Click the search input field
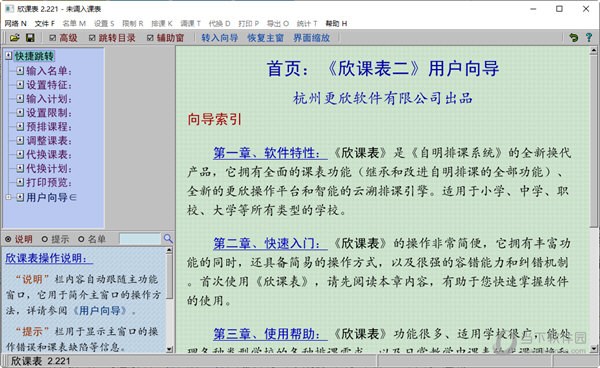Image resolution: width=600 pixels, height=368 pixels. (140, 239)
